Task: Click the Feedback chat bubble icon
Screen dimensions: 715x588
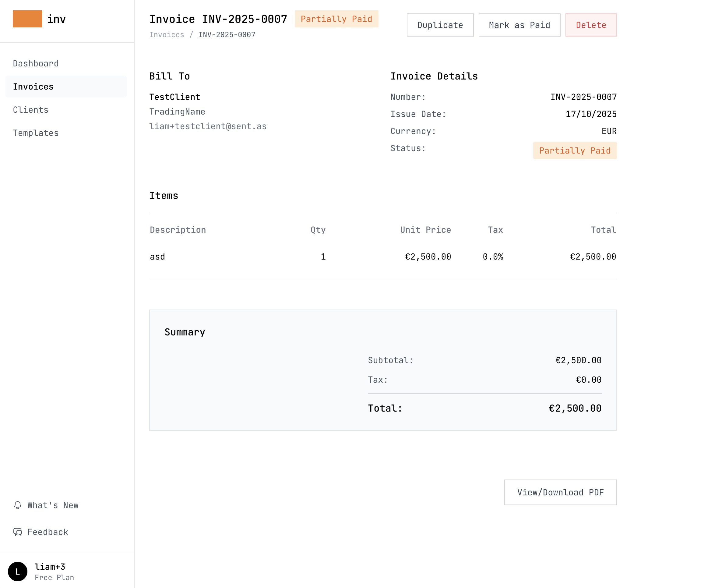Action: [18, 532]
